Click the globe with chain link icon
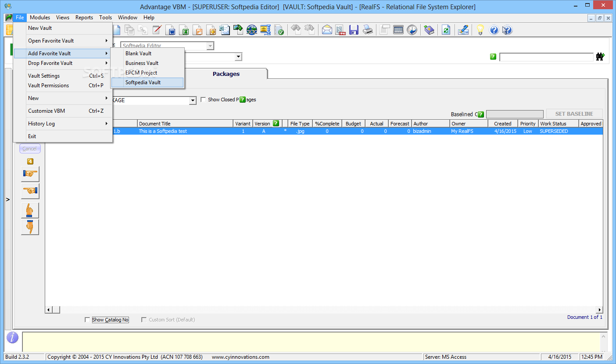Viewport: 616px width, 364px height. click(252, 30)
